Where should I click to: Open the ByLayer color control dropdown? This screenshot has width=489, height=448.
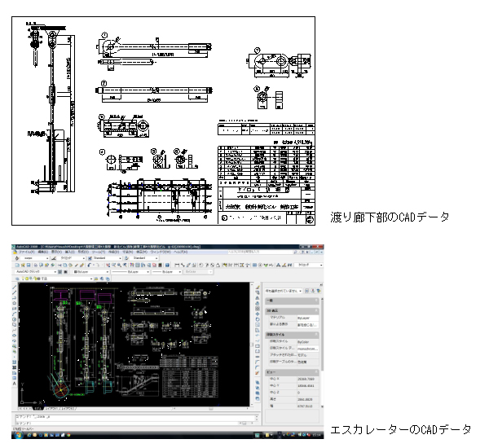(x=91, y=272)
